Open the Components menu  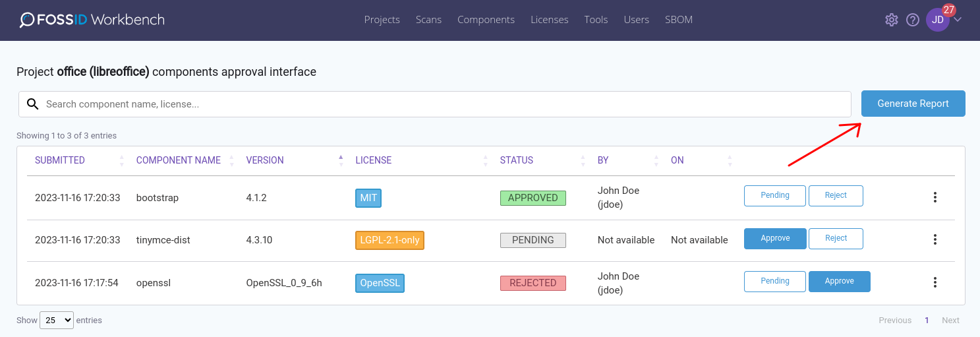click(486, 20)
